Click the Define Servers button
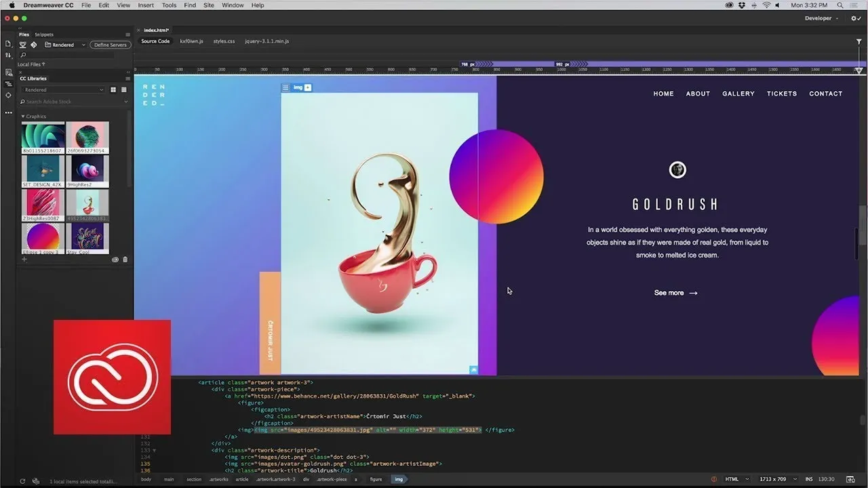 tap(111, 45)
